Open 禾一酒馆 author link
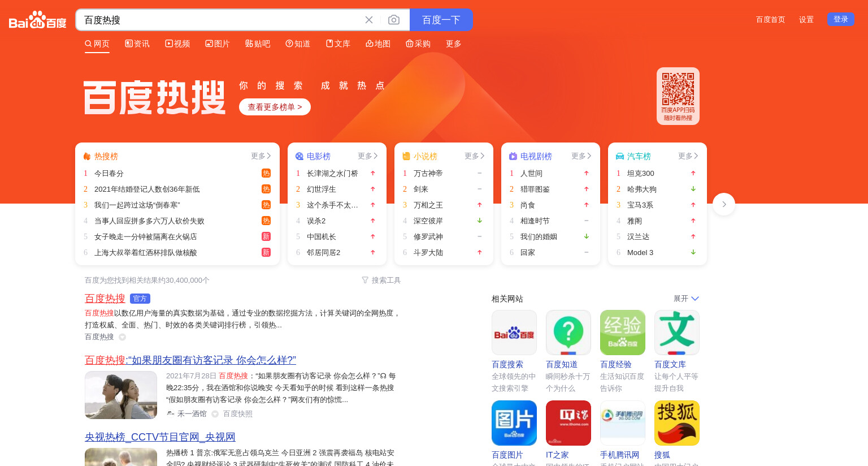This screenshot has height=466, width=868. [192, 414]
